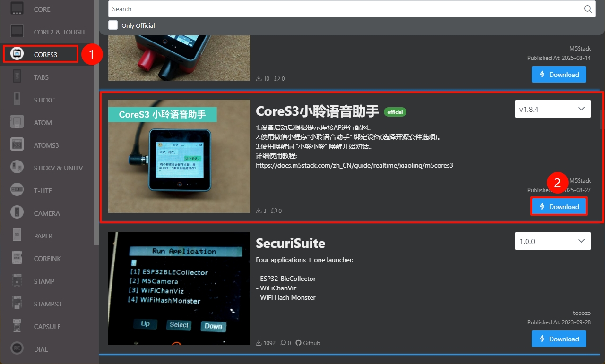Select the PAPER device icon
This screenshot has height=364, width=605.
click(x=17, y=236)
